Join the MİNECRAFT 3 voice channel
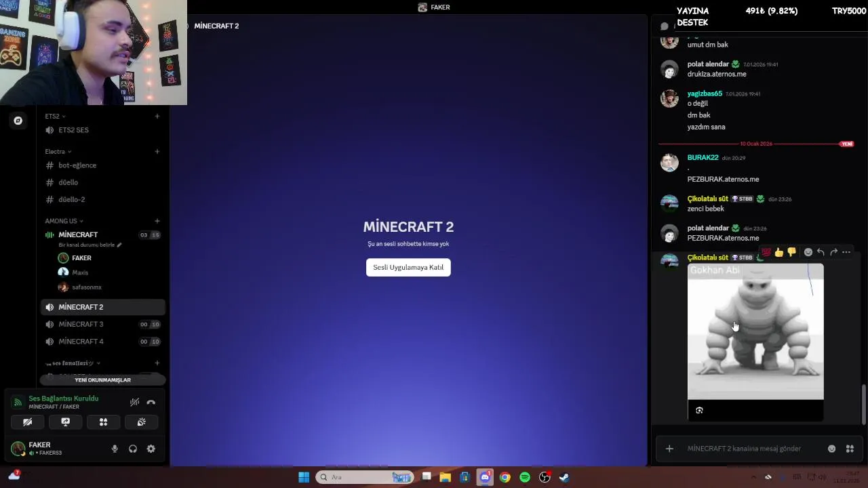Screen dimensions: 868x488 pyautogui.click(x=102, y=324)
